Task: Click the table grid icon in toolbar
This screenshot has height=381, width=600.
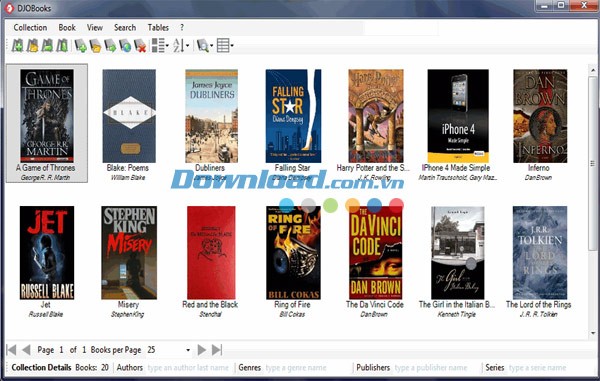Action: (x=223, y=46)
